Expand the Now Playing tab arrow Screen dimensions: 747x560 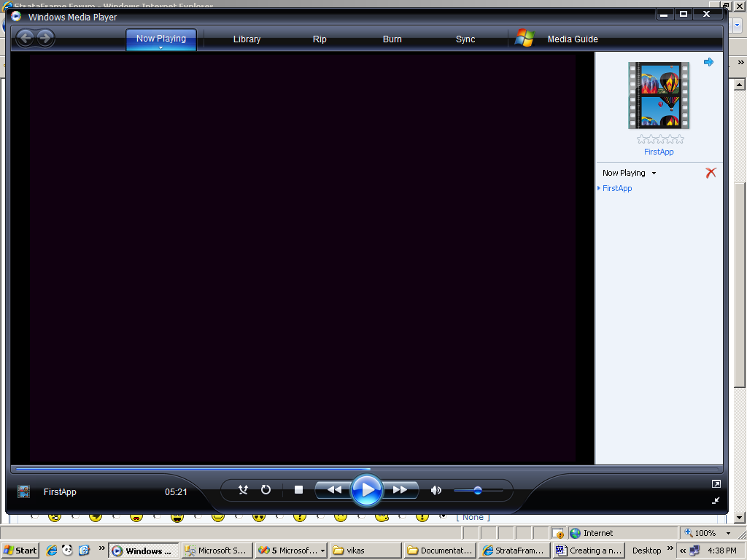tap(161, 48)
